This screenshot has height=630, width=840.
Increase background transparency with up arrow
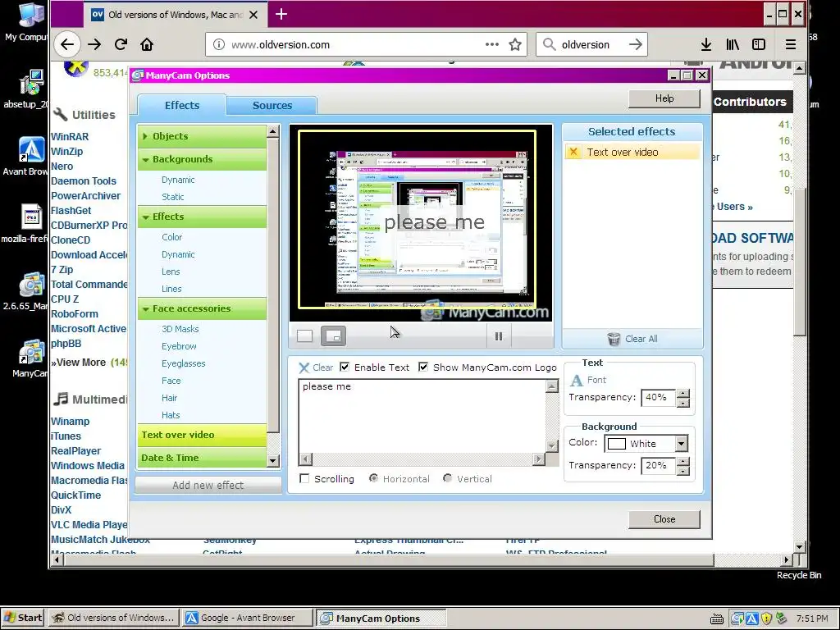point(683,461)
